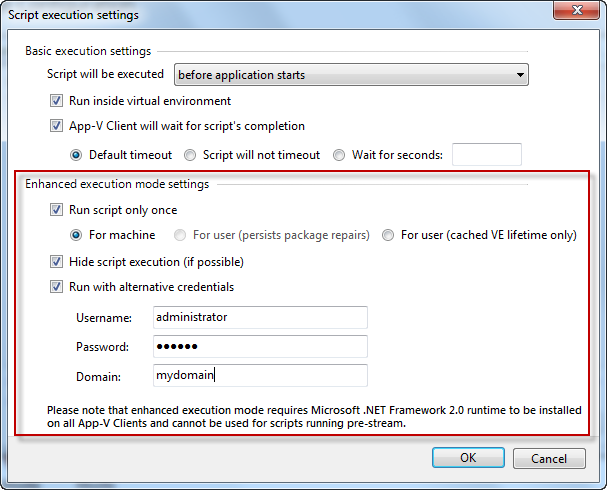Close the Script execution settings dialog
Image resolution: width=607 pixels, height=490 pixels.
point(574,14)
